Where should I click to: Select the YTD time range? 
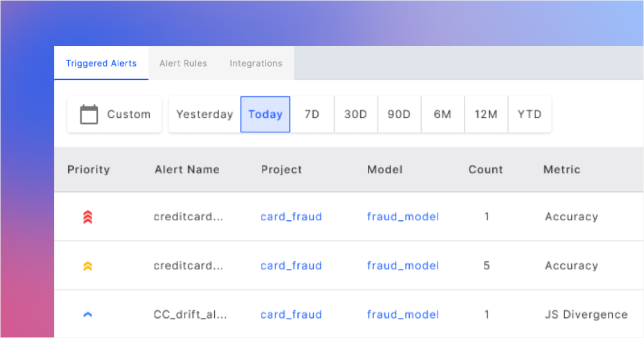click(x=530, y=114)
